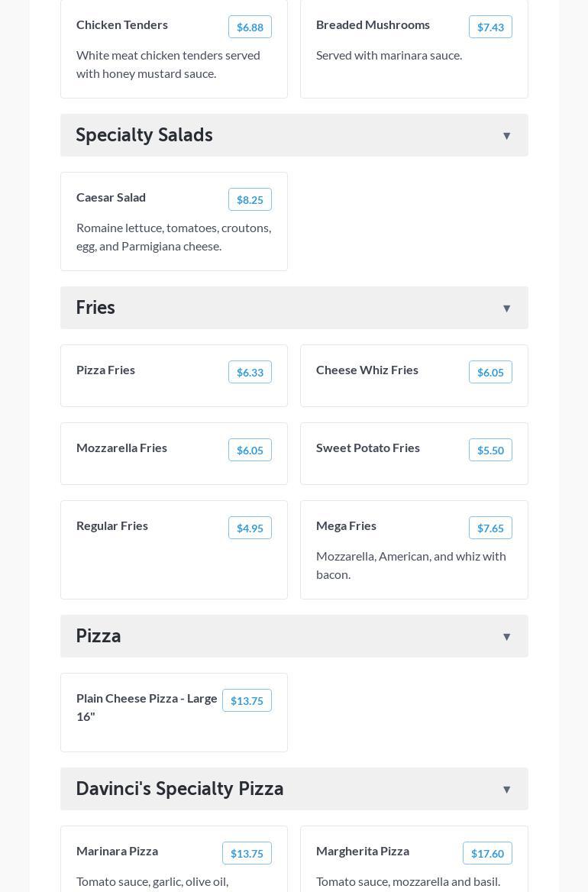The image size is (588, 892).
Task: Click Plain Cheese Pizza $13.75 price
Action: [247, 701]
